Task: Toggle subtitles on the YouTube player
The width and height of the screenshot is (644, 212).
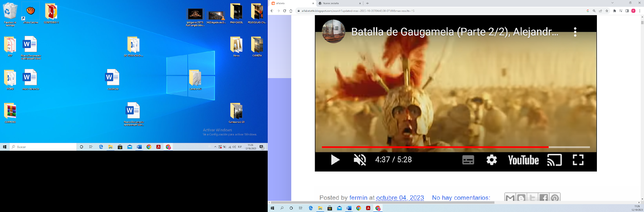Action: coord(468,160)
